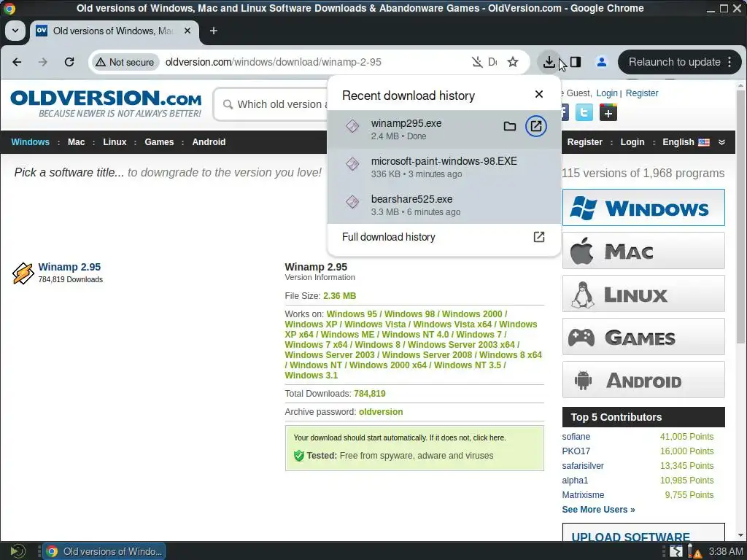Open contributor safarisilver's profile
The height and width of the screenshot is (560, 747).
(x=583, y=466)
